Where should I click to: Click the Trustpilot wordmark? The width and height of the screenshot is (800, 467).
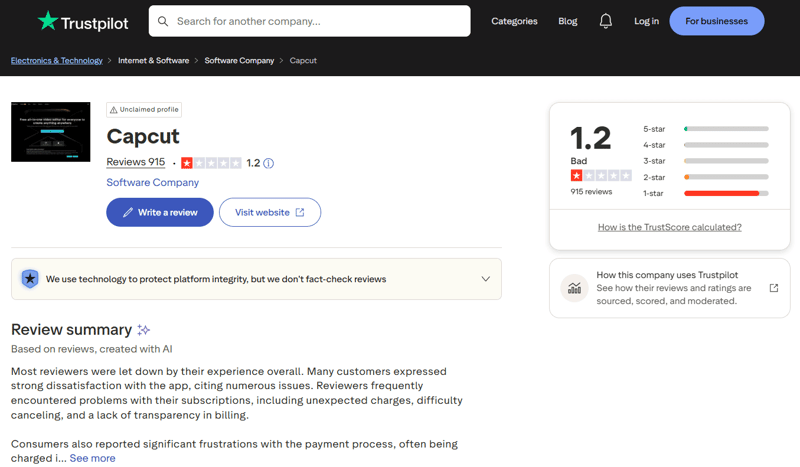click(94, 23)
